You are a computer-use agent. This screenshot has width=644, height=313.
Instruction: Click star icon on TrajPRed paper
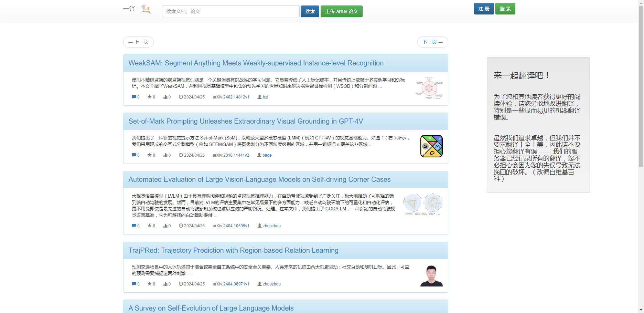(x=149, y=284)
